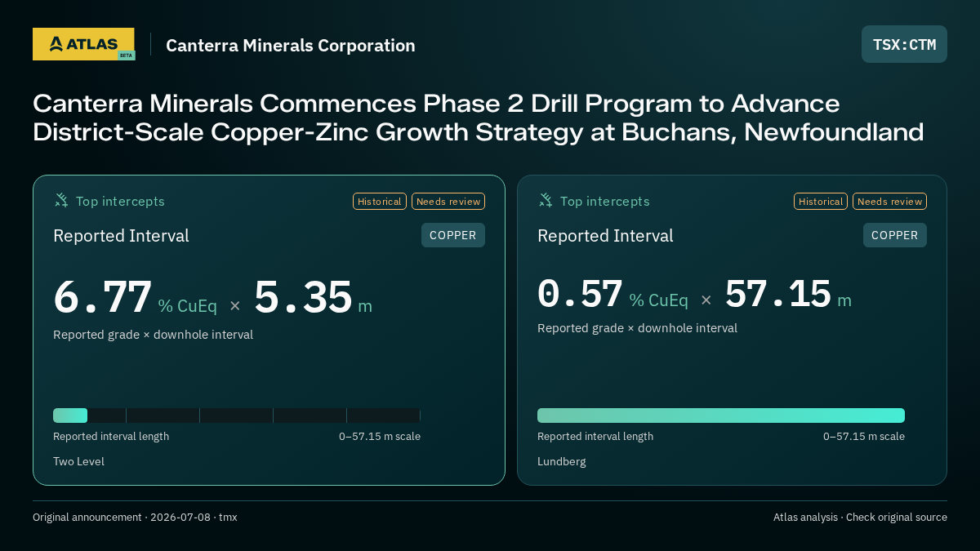Click the Lundberg label

[562, 461]
